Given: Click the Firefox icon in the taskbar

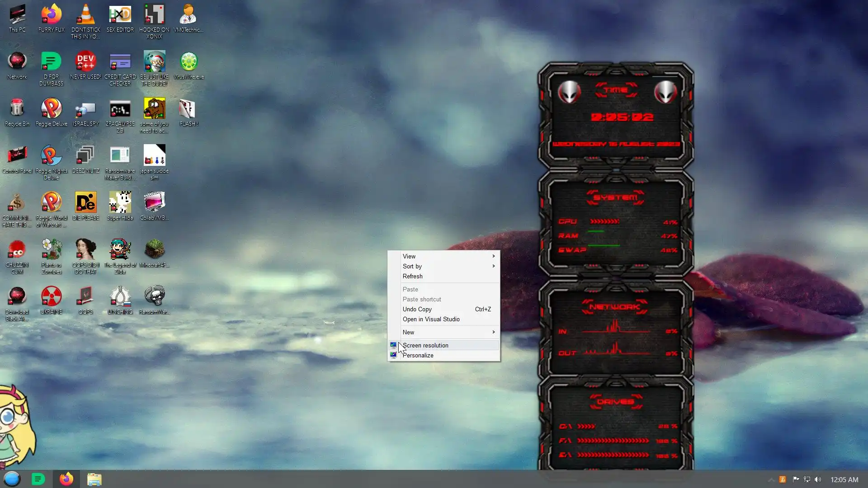Looking at the screenshot, I should point(66,479).
